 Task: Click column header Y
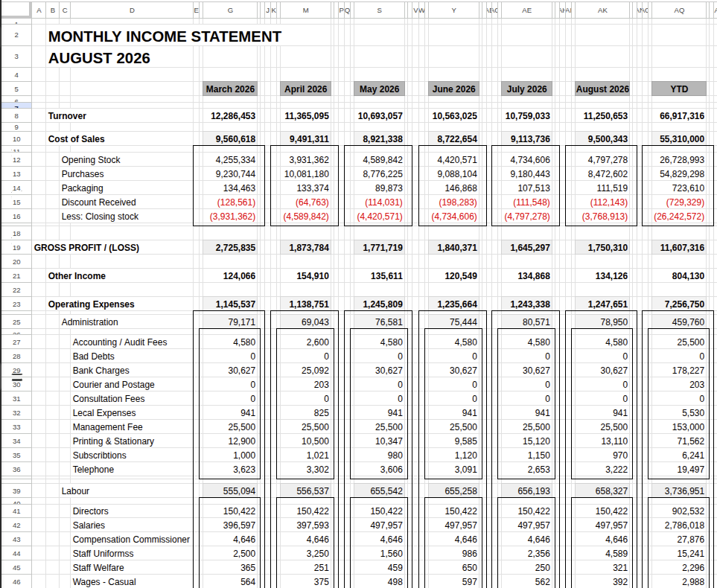pos(453,10)
